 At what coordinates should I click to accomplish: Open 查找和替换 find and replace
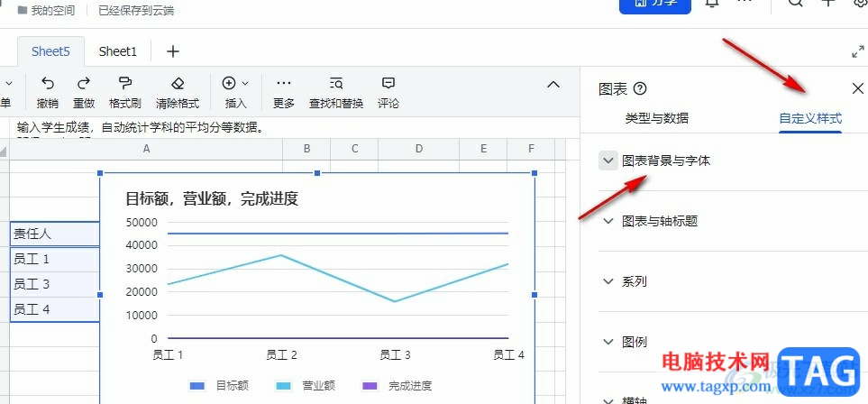(x=336, y=93)
